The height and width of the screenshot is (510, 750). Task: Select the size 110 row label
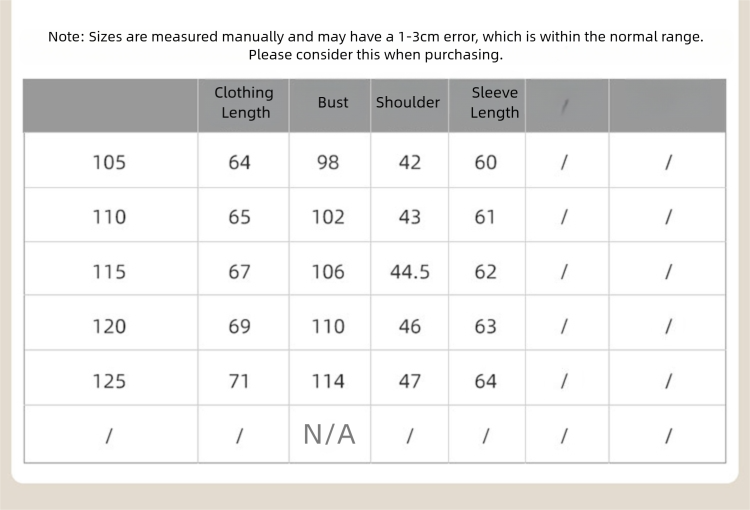click(x=109, y=217)
